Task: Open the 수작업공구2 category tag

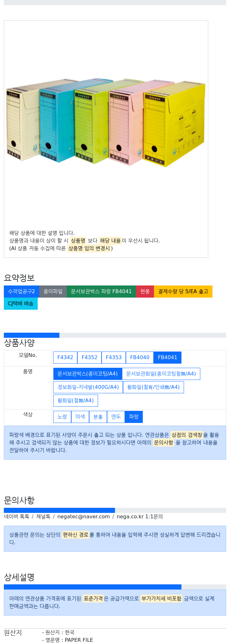Action: click(x=21, y=291)
